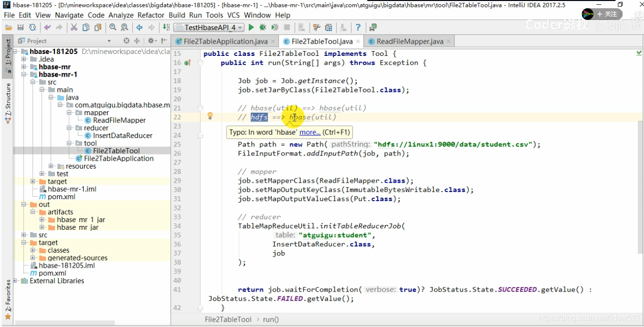This screenshot has height=327, width=644.
Task: Switch to ReadFileMapper.java tab
Action: (x=410, y=41)
